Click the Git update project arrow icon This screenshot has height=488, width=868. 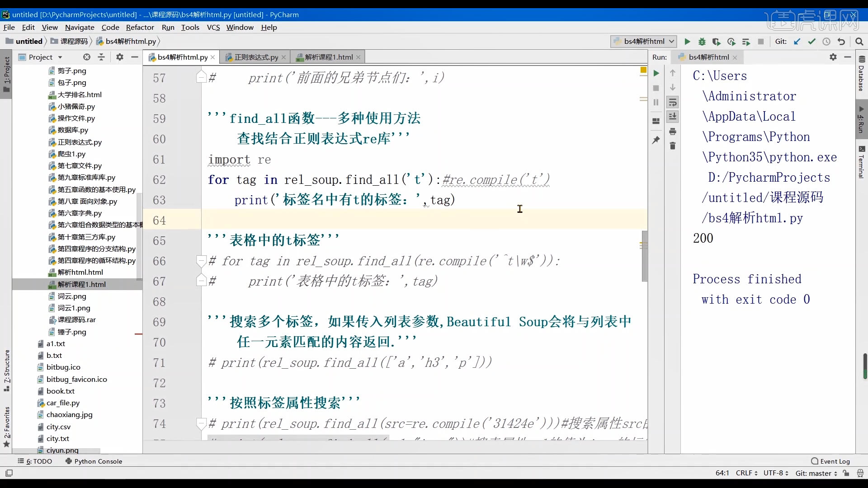pyautogui.click(x=797, y=42)
